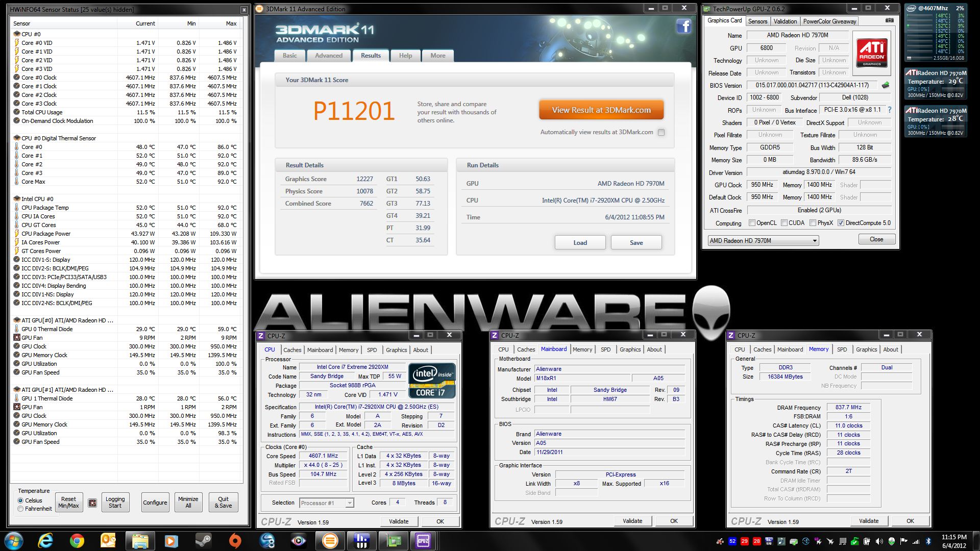Image resolution: width=980 pixels, height=551 pixels.
Task: Toggle the PhysX checkbox in GPU-Z
Action: coord(813,223)
